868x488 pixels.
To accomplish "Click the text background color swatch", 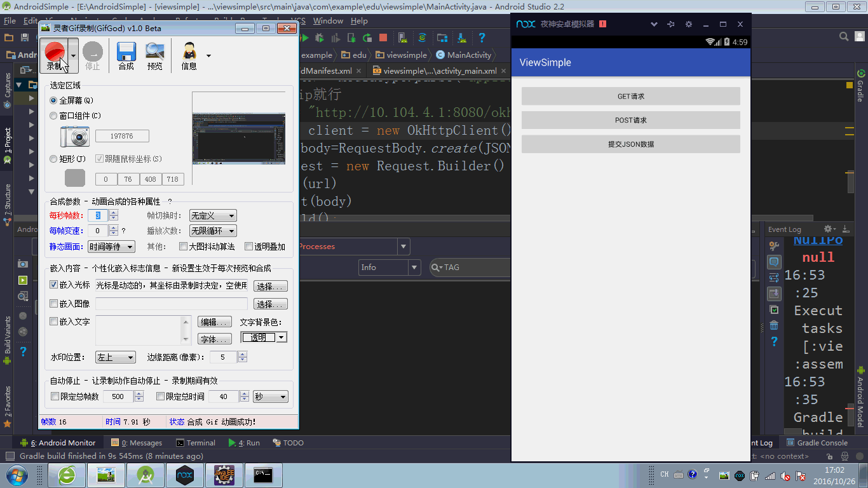I will point(259,337).
